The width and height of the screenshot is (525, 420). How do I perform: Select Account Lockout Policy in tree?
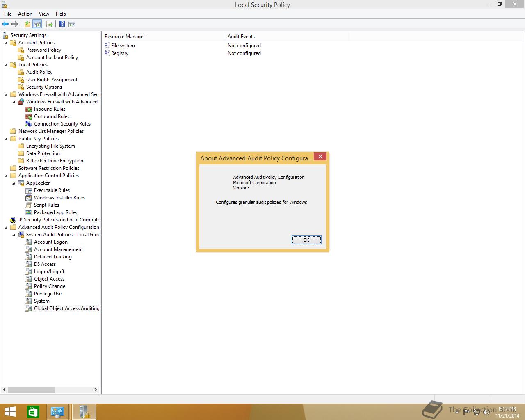click(x=52, y=57)
